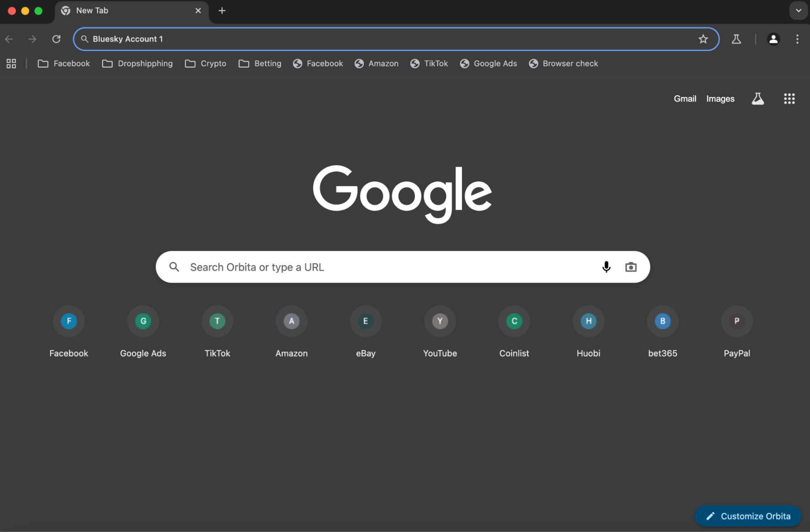Open the Coinlist shortcut tile

pyautogui.click(x=514, y=332)
